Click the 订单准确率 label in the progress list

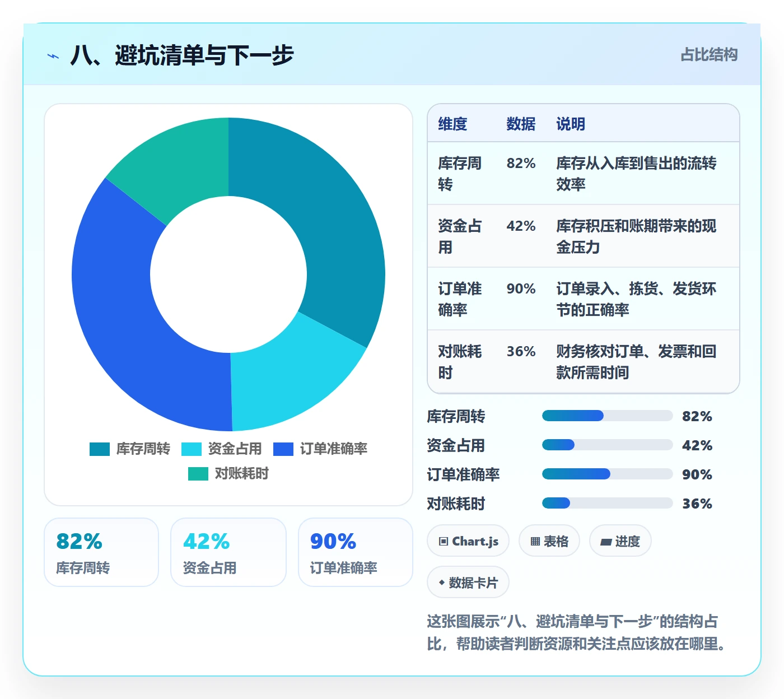pos(463,474)
